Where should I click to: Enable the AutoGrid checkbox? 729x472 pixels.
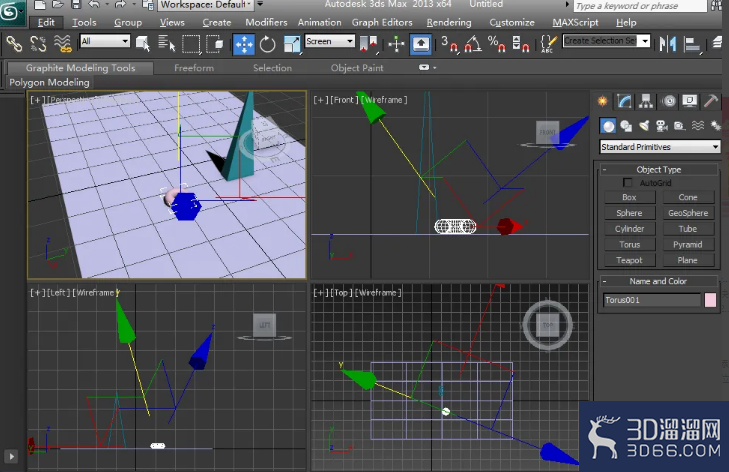tap(628, 183)
